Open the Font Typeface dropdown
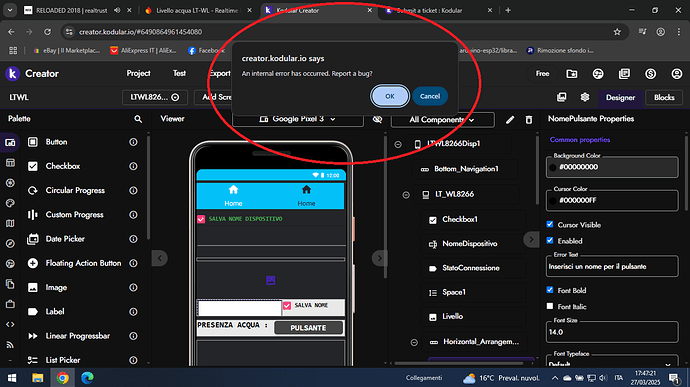The image size is (690, 387). (612, 361)
